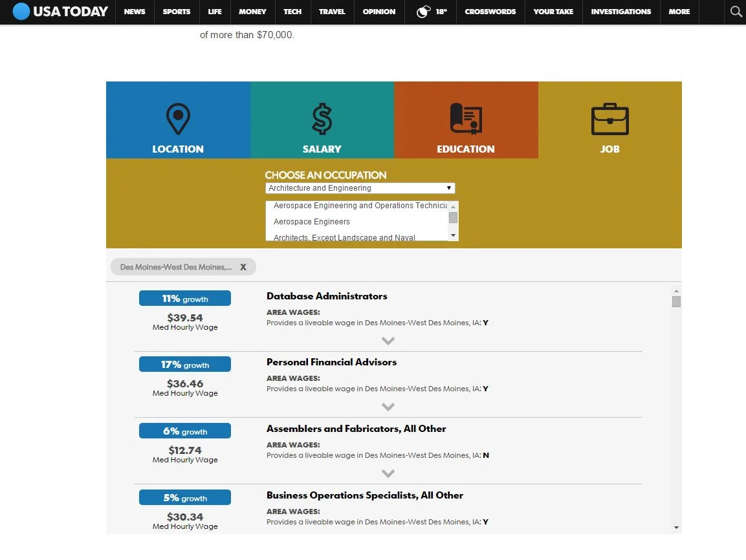Image resolution: width=746 pixels, height=560 pixels.
Task: Select Architects, Except Landscape and Naval
Action: point(344,237)
